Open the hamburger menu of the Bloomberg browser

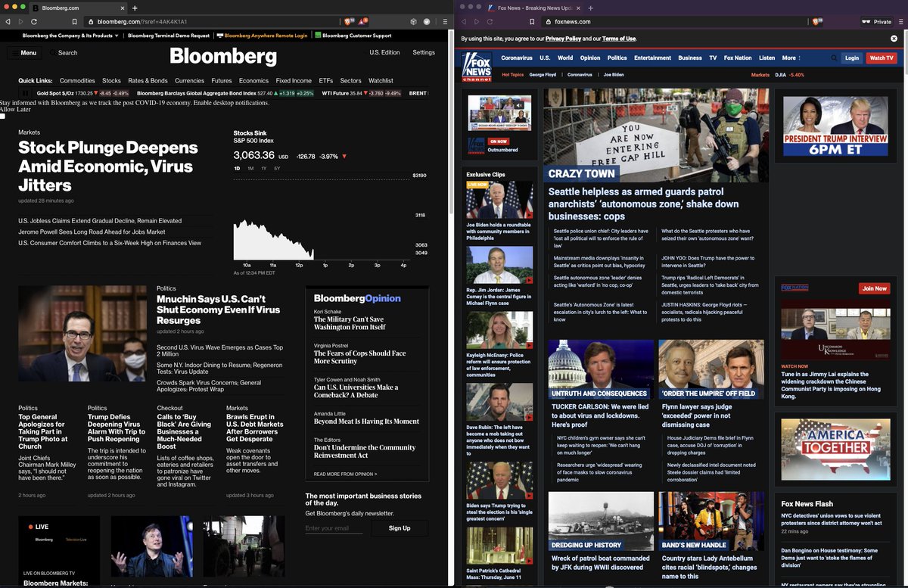click(x=446, y=22)
